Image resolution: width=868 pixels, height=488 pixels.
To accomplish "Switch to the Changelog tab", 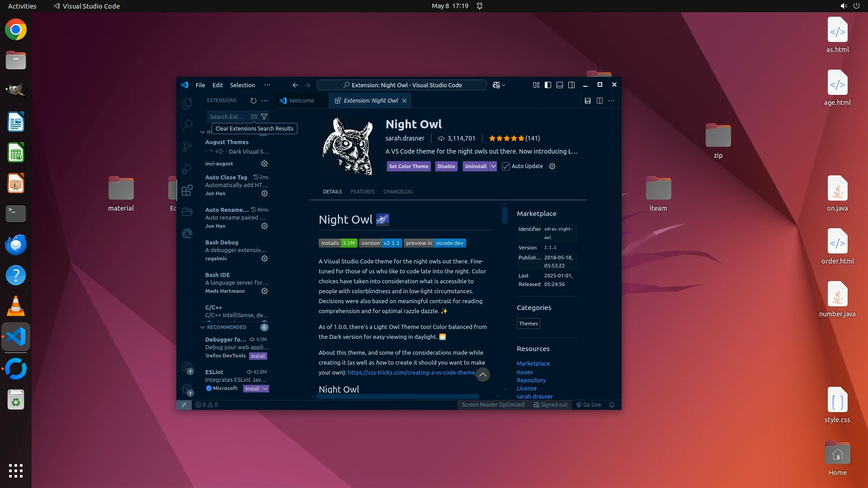I will coord(398,192).
